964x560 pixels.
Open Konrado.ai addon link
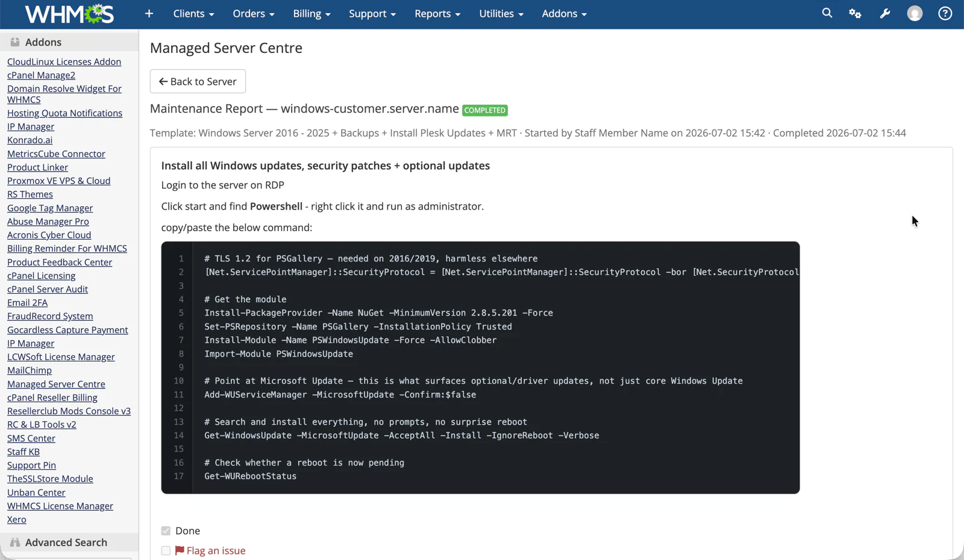tap(30, 140)
